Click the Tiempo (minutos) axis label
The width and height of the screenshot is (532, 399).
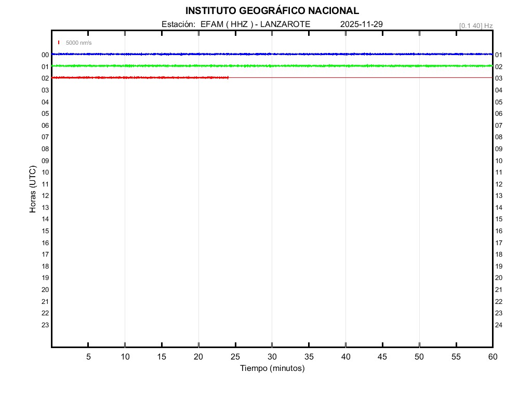click(272, 368)
